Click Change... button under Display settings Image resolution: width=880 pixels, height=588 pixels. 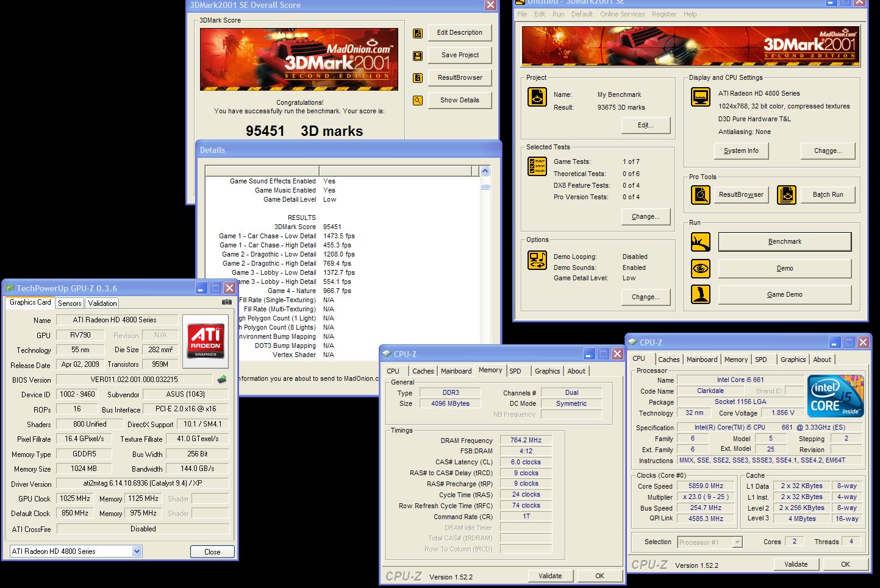[x=828, y=151]
